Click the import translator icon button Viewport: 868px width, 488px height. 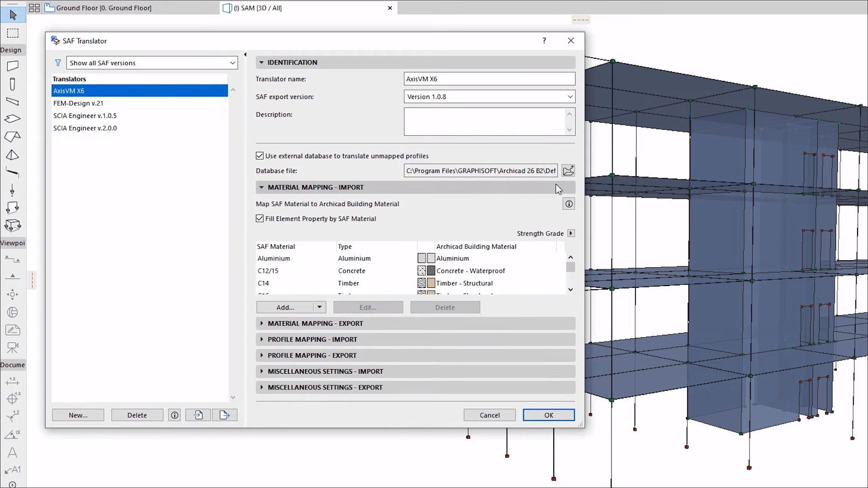tap(198, 415)
